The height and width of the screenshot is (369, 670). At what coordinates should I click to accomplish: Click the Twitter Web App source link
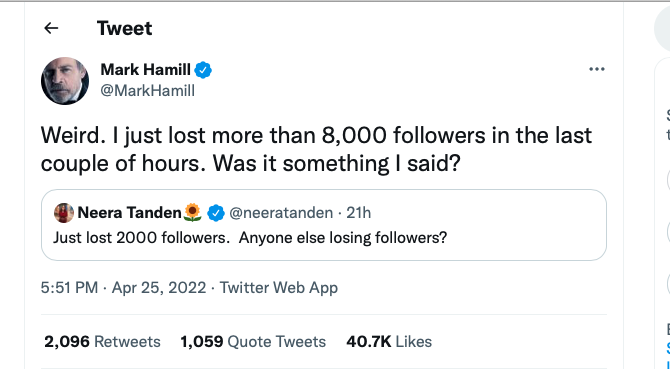[279, 287]
